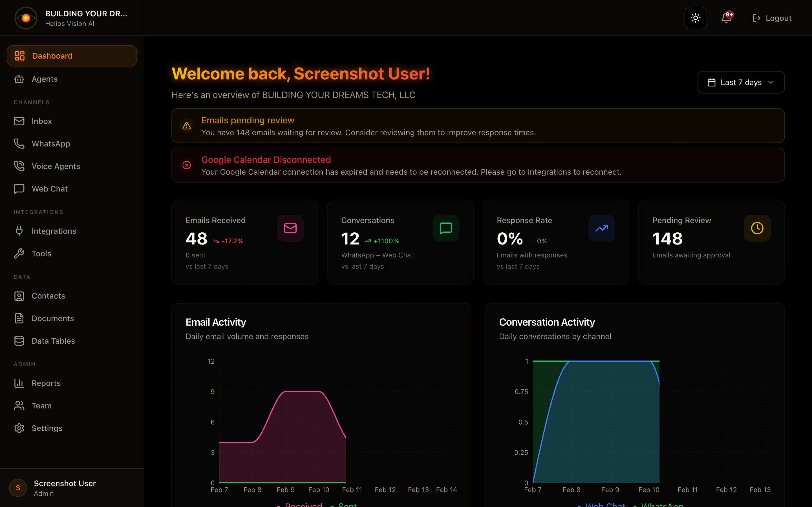Image resolution: width=812 pixels, height=507 pixels.
Task: Open Voice Agents from the Channels section
Action: (56, 166)
